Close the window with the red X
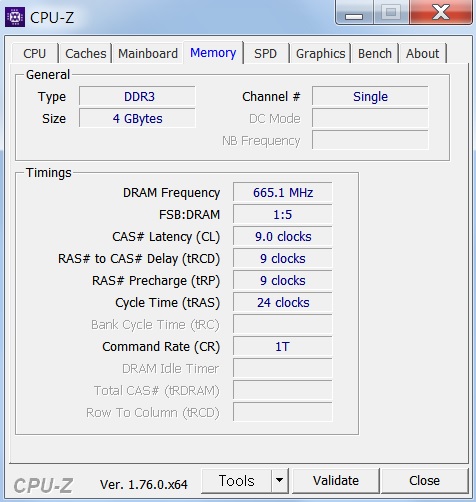The width and height of the screenshot is (476, 502). [441, 13]
